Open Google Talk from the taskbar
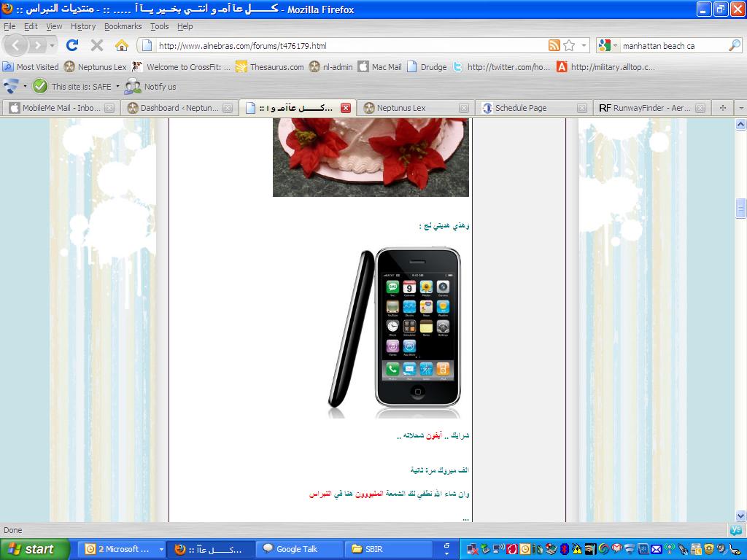Image resolution: width=747 pixels, height=560 pixels. click(x=298, y=549)
